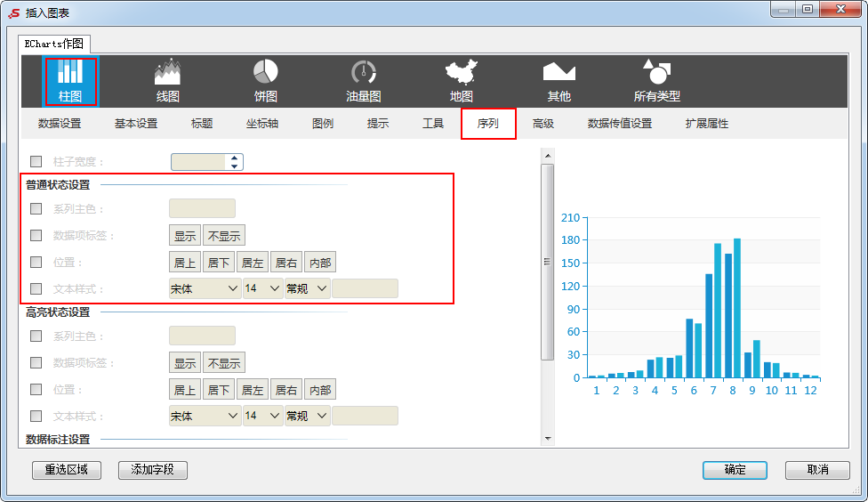The image size is (868, 502).
Task: Increase 柱子宽度 with spinner up arrow
Action: (234, 158)
